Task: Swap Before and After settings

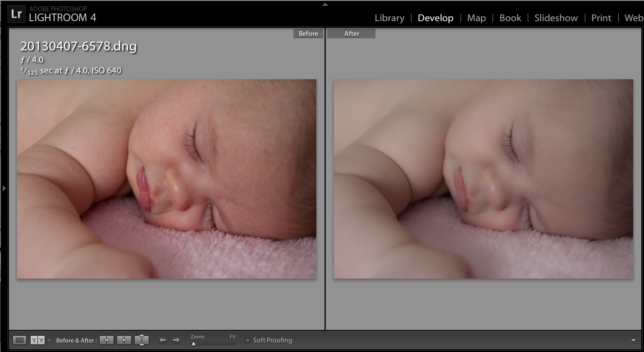Action: point(142,340)
